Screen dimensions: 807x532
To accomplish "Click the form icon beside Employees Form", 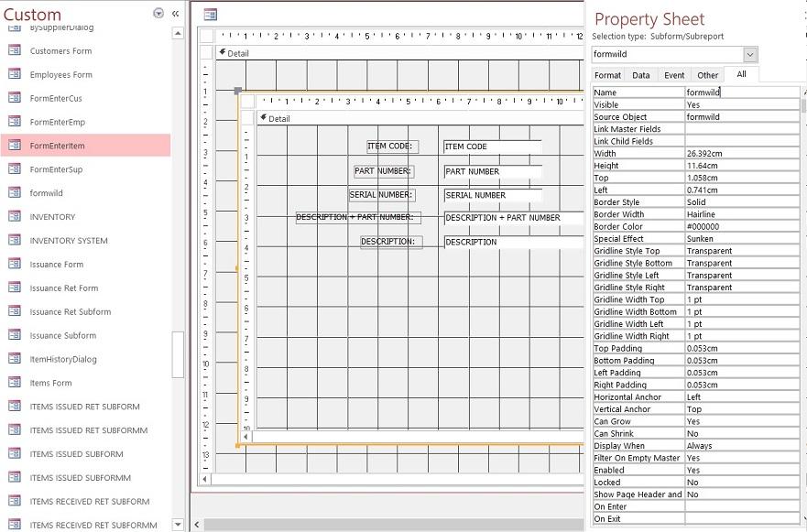I will pos(15,74).
